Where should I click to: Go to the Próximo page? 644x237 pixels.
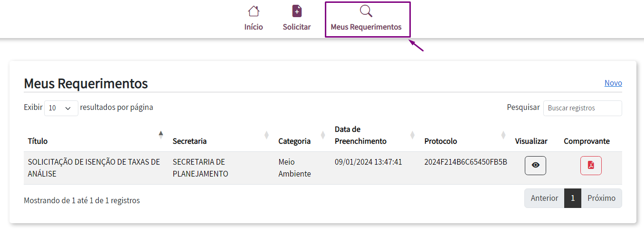pos(601,198)
